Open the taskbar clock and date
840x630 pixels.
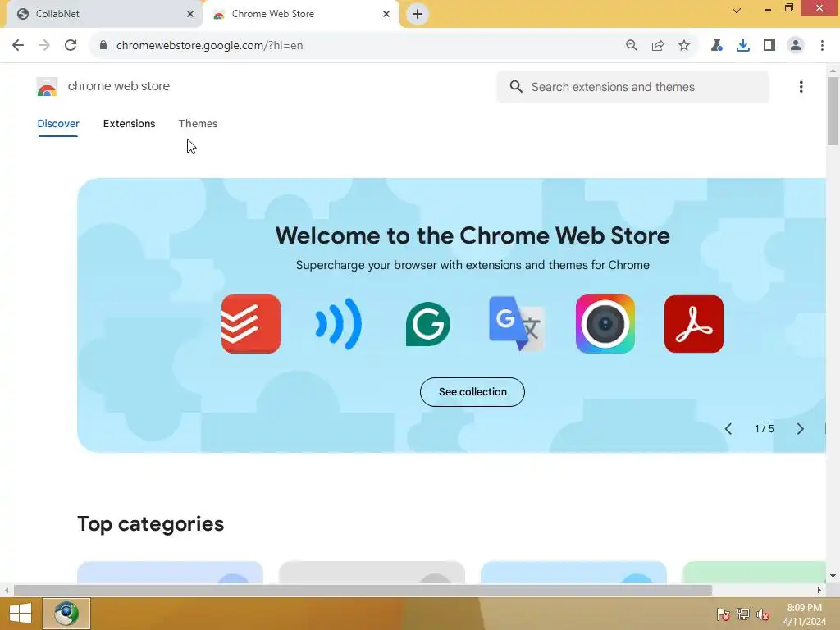coord(804,614)
